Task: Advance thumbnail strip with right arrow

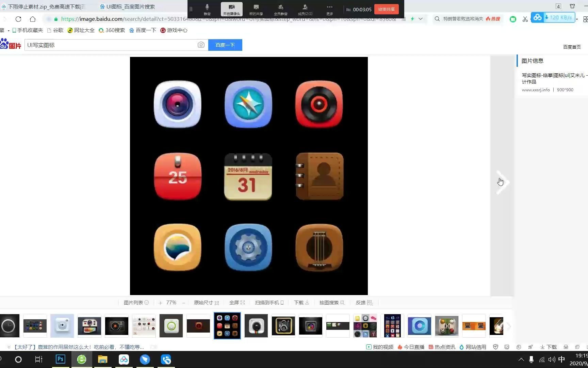Action: click(509, 326)
